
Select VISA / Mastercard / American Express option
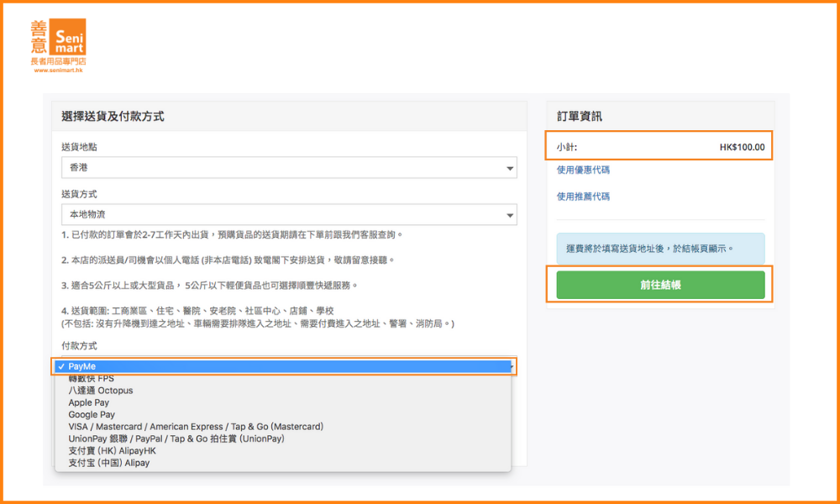pyautogui.click(x=196, y=427)
